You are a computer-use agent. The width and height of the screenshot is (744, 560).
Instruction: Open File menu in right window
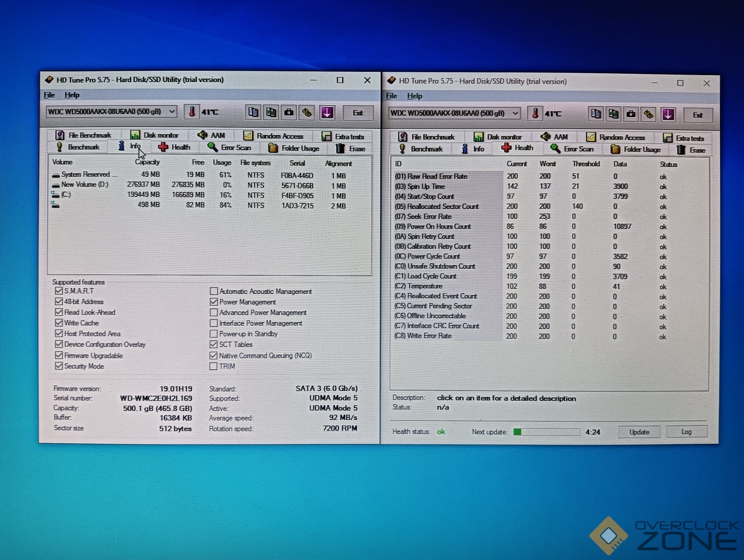pyautogui.click(x=392, y=96)
